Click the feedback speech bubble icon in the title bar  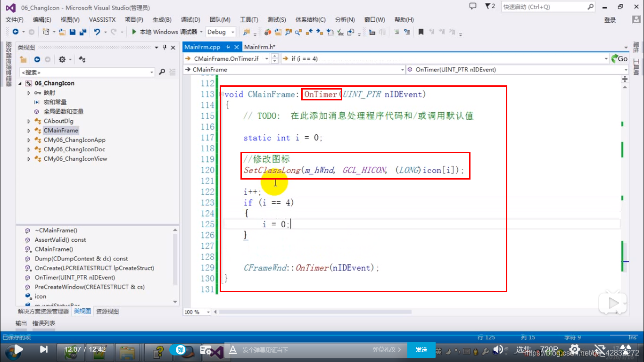pyautogui.click(x=473, y=6)
